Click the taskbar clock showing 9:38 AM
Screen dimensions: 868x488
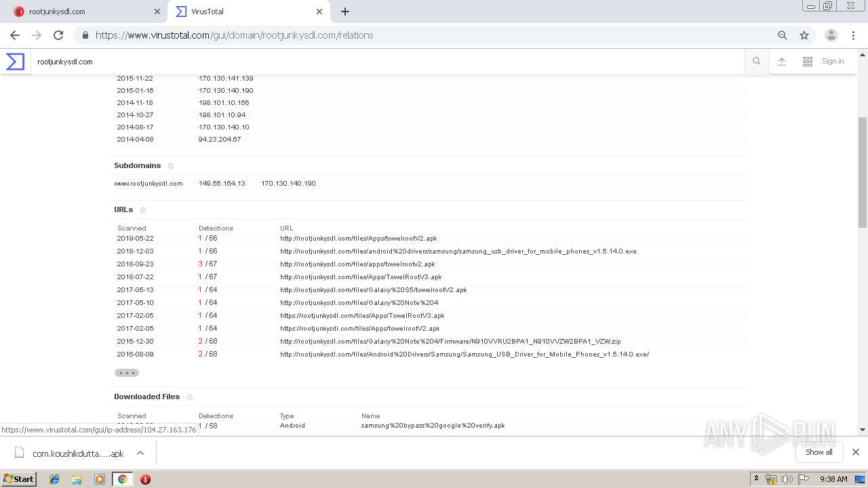[x=833, y=479]
